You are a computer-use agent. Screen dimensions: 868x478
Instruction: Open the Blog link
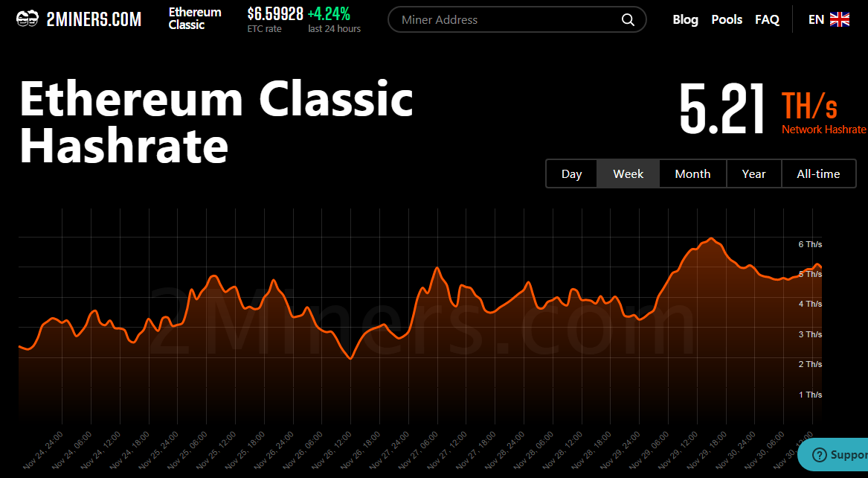tap(685, 19)
